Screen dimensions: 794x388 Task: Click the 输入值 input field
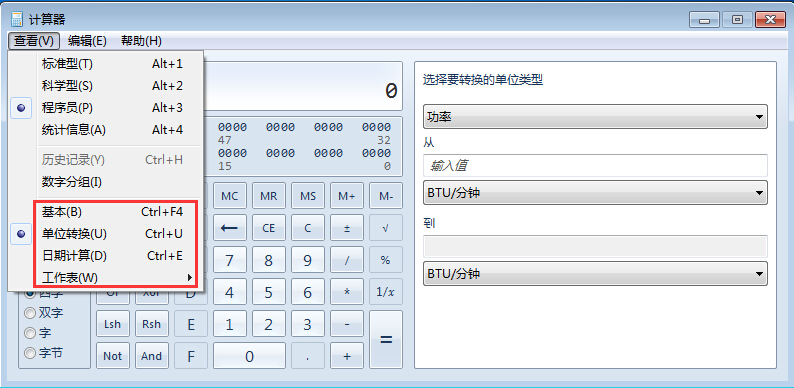tap(595, 165)
